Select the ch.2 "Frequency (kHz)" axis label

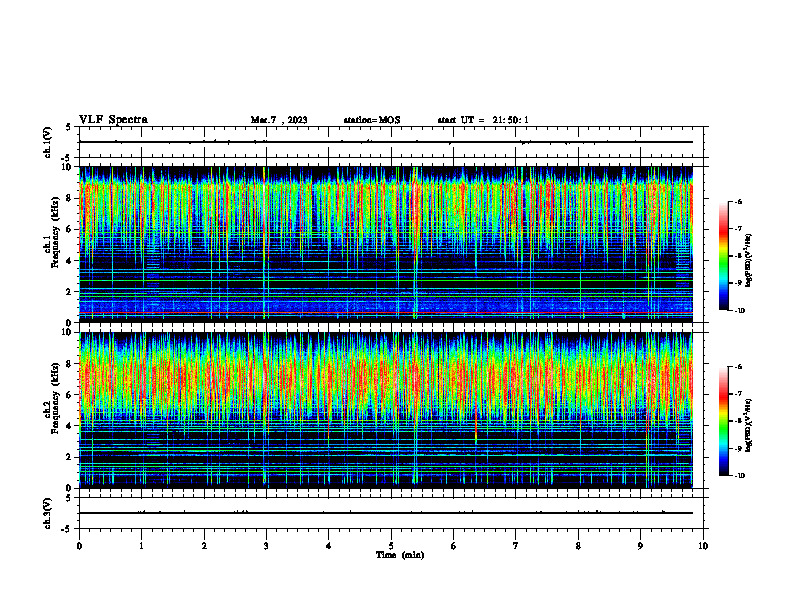55,398
